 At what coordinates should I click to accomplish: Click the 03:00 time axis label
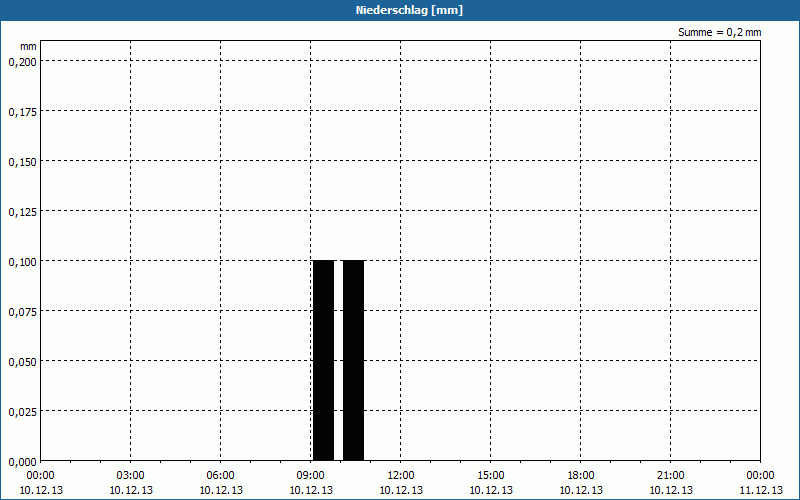pos(131,476)
